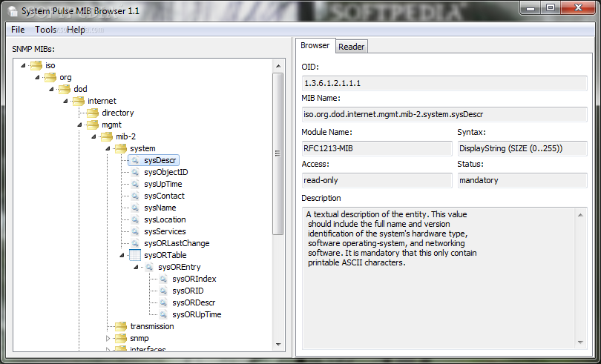Click the sysORID node icon
Image resolution: width=601 pixels, height=364 pixels.
click(x=163, y=291)
